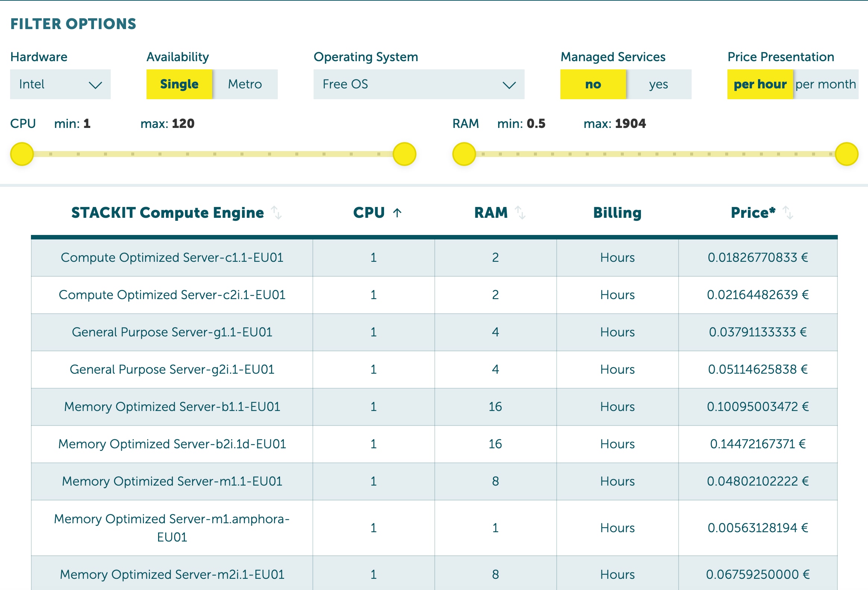This screenshot has height=590, width=868.
Task: Sort by the RAM column header
Action: click(491, 213)
